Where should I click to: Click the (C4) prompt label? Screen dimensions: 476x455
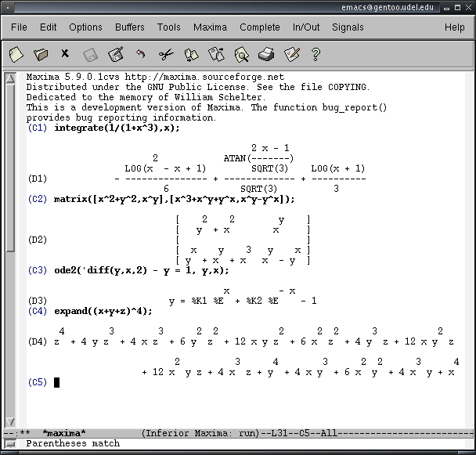pyautogui.click(x=38, y=311)
